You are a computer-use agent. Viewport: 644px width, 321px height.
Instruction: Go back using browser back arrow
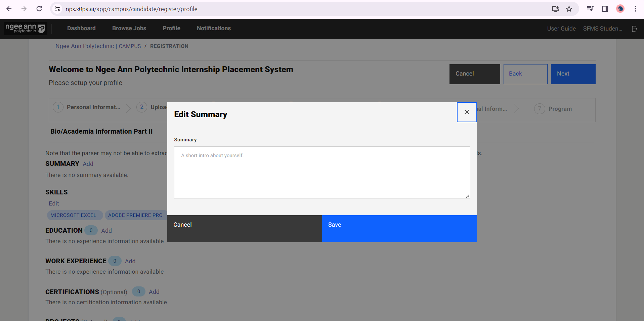tap(9, 9)
